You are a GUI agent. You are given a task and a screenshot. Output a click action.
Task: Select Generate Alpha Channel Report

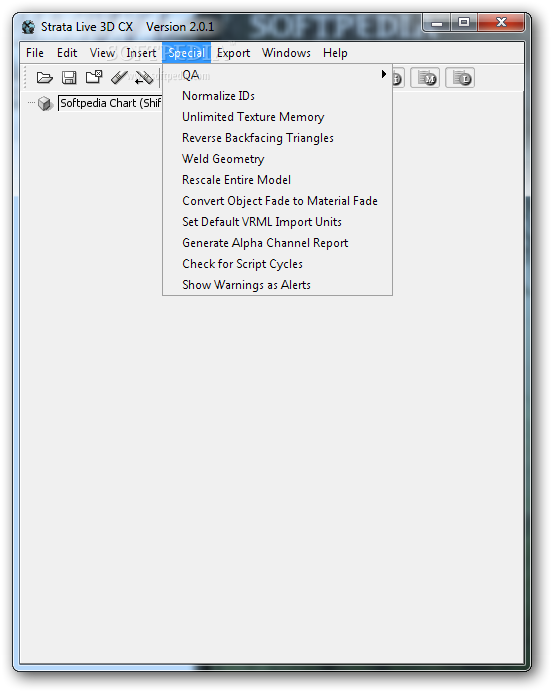pyautogui.click(x=278, y=243)
